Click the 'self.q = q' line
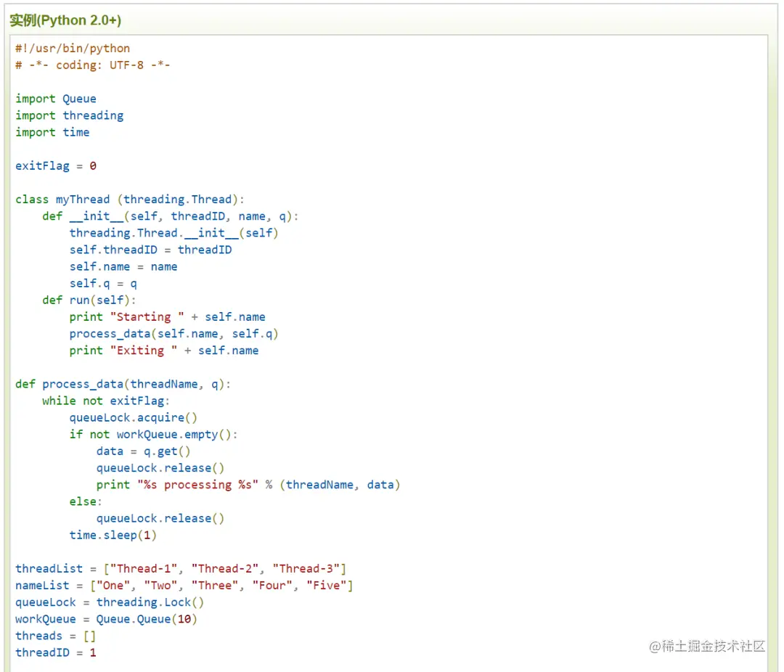The image size is (784, 672). click(102, 284)
